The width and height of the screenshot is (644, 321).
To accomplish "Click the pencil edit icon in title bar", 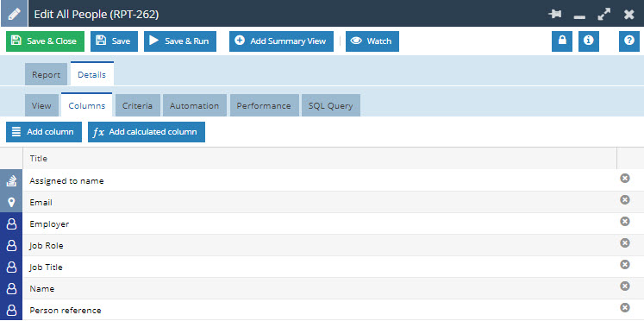I will 14,14.
